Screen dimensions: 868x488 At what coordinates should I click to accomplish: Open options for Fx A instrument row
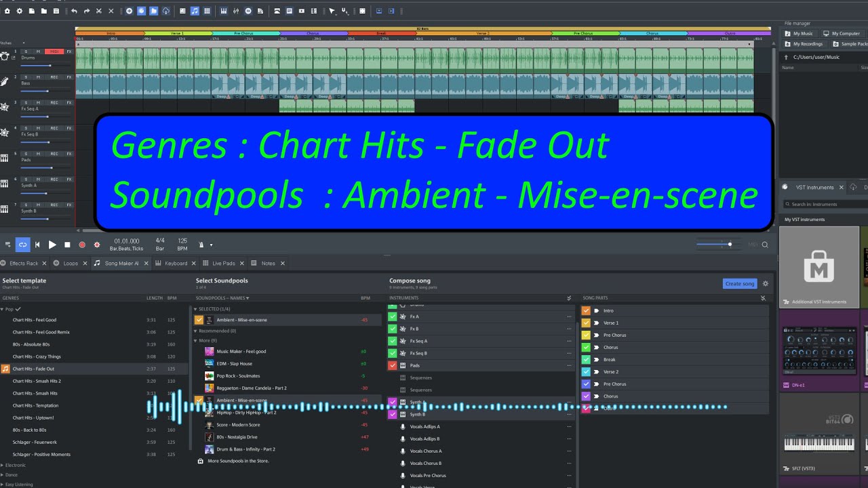tap(569, 317)
